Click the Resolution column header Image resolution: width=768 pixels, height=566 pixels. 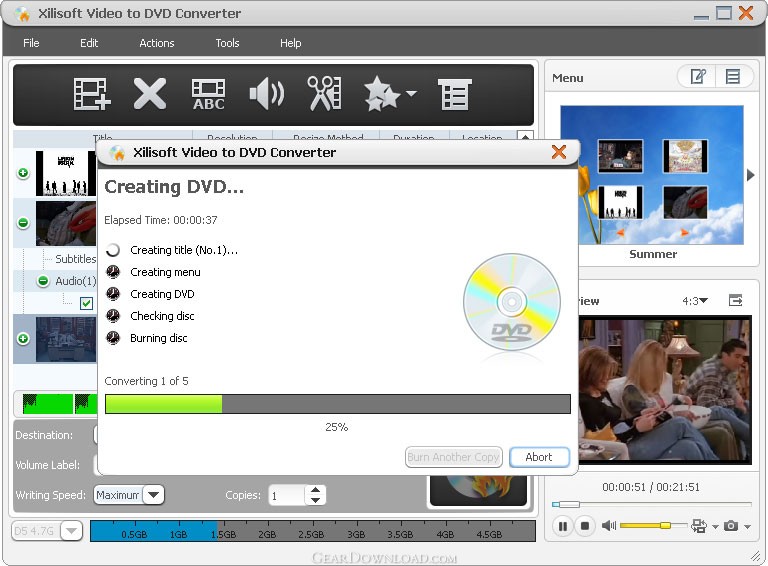click(232, 137)
